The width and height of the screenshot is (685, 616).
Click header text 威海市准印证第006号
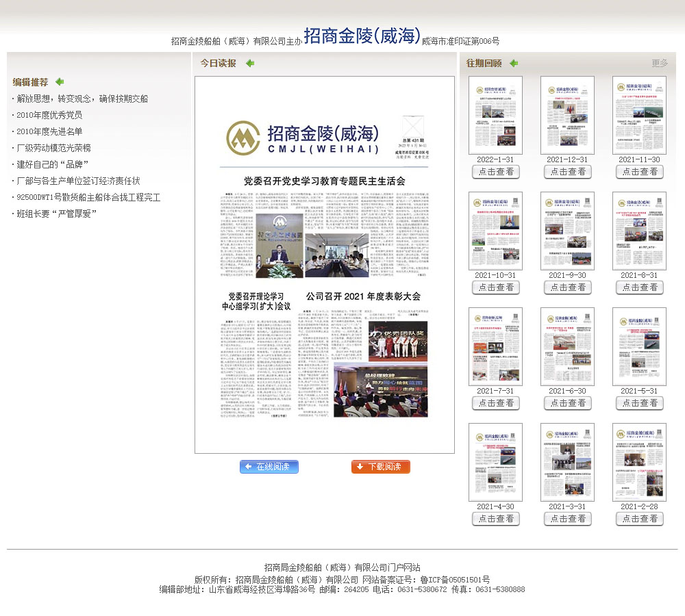[x=460, y=41]
